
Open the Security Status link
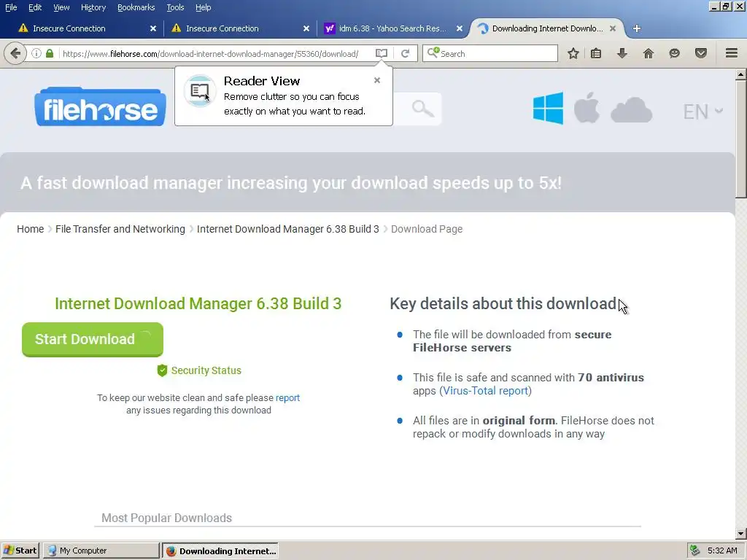pos(199,370)
